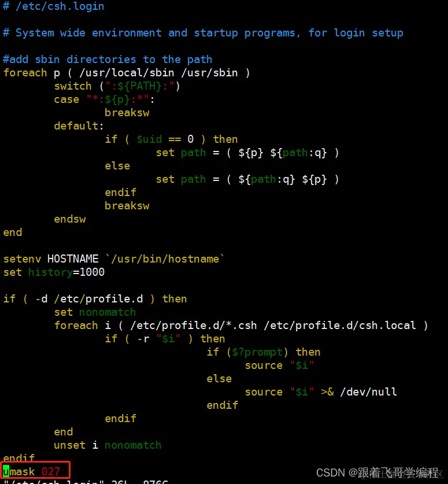Click the 'System wide environment' comment line
Image resolution: width=448 pixels, height=484 pixels.
203,33
